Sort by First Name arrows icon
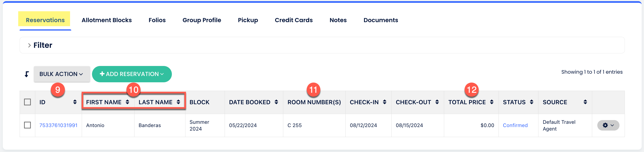This screenshot has width=644, height=152. coord(127,102)
